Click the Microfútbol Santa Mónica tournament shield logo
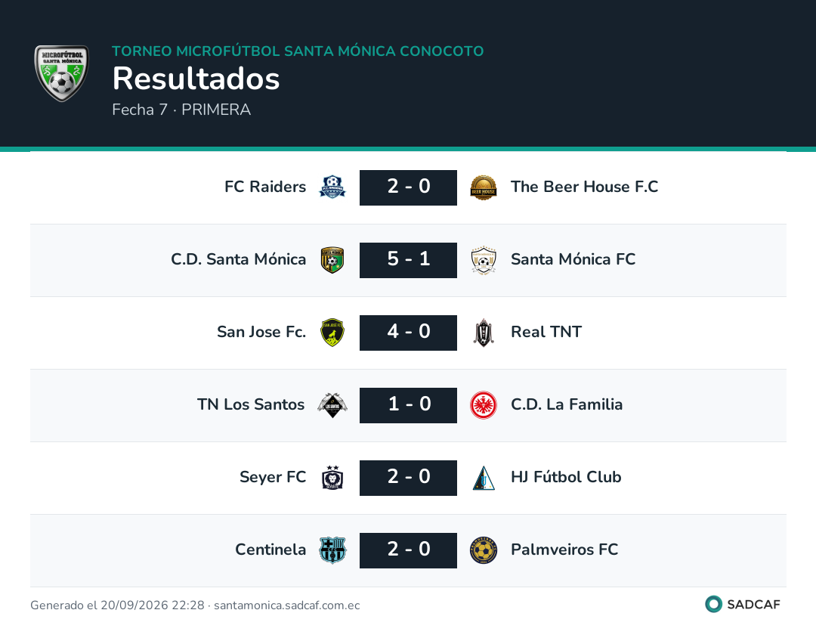 (61, 73)
